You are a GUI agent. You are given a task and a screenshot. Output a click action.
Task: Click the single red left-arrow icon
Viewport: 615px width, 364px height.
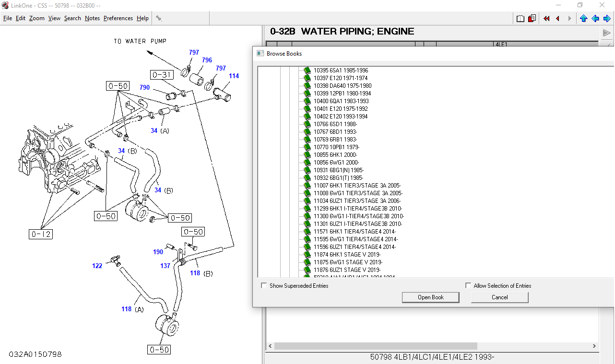(558, 19)
